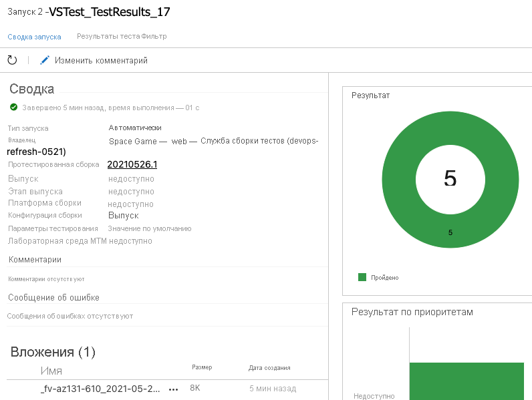532x400 pixels.
Task: Click the refresh icon in the toolbar
Action: (12, 60)
